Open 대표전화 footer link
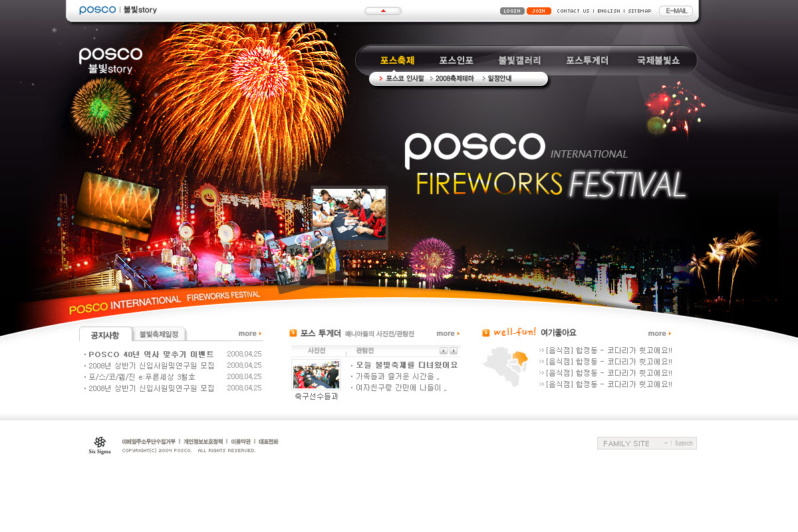The width and height of the screenshot is (798, 532). coord(268,442)
